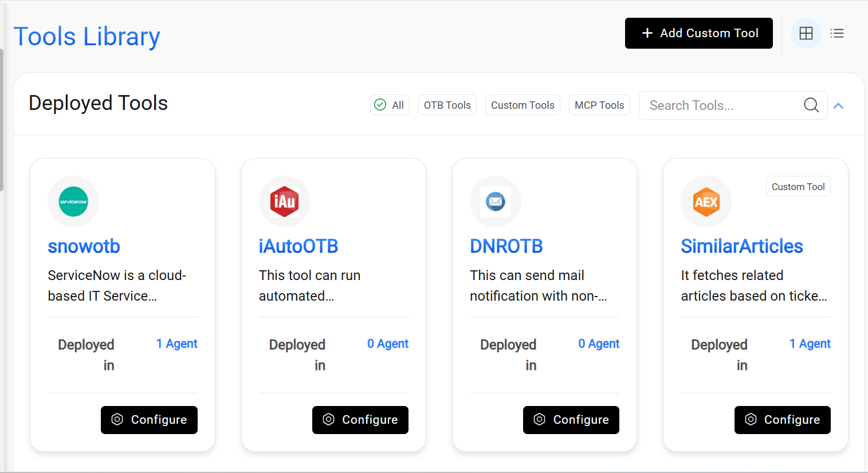Click the search magnifier icon
The height and width of the screenshot is (473, 868).
tap(811, 105)
